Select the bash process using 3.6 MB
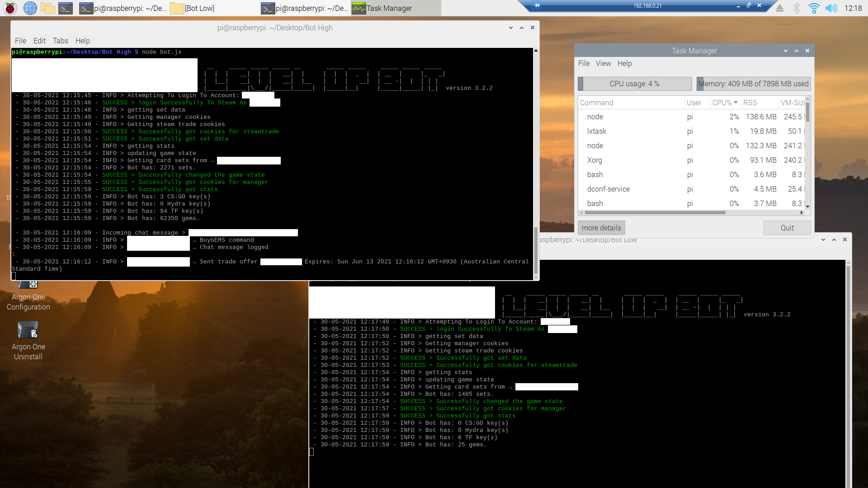 (x=692, y=174)
